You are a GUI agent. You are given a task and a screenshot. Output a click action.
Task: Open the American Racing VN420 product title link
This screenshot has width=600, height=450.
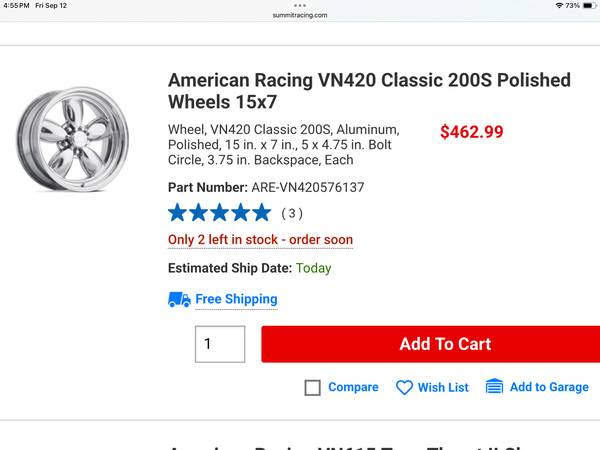(369, 90)
